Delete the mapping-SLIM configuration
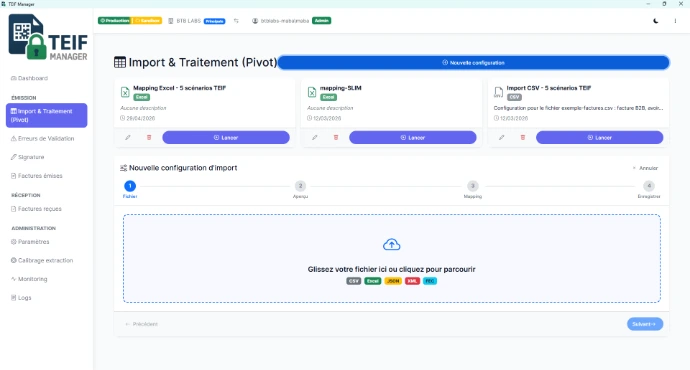This screenshot has width=690, height=370. coord(336,138)
